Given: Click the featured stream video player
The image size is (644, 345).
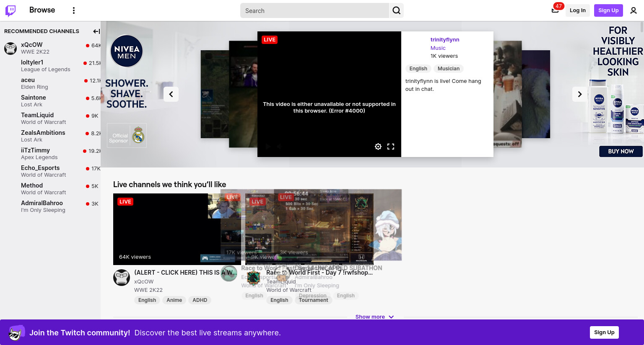Looking at the screenshot, I should click(329, 94).
